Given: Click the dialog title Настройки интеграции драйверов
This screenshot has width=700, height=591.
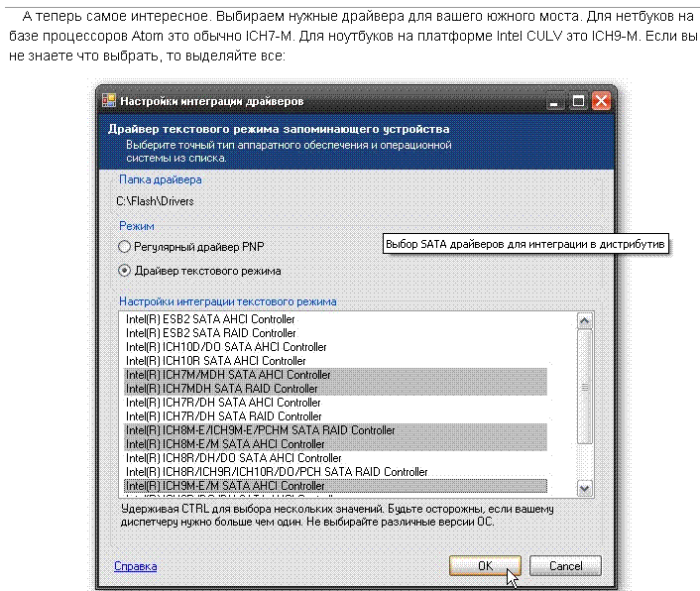Looking at the screenshot, I should [212, 101].
